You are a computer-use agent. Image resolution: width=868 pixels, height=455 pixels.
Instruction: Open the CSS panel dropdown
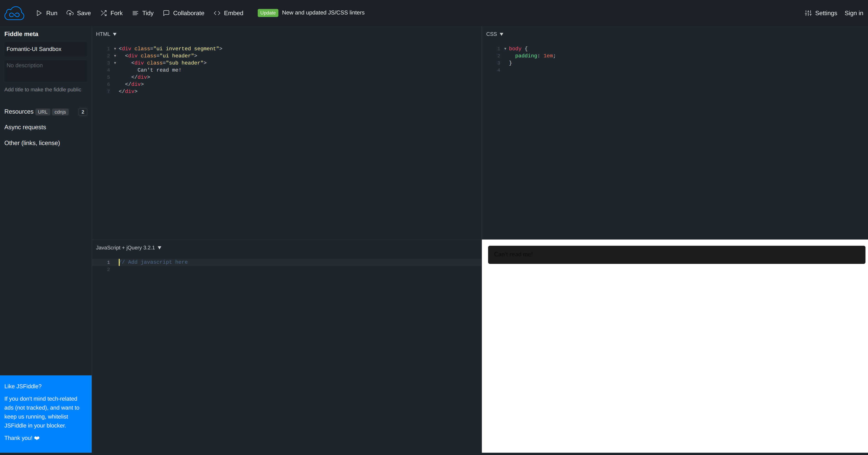point(495,34)
